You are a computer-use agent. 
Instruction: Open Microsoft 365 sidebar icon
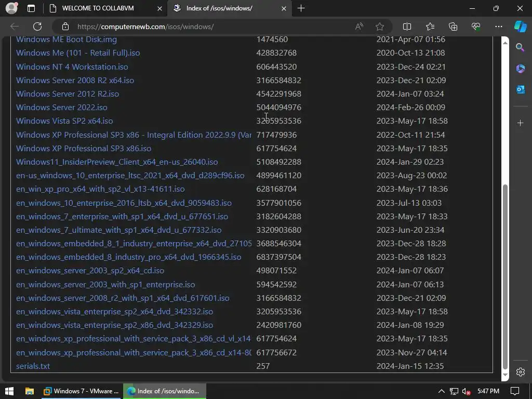(x=520, y=68)
